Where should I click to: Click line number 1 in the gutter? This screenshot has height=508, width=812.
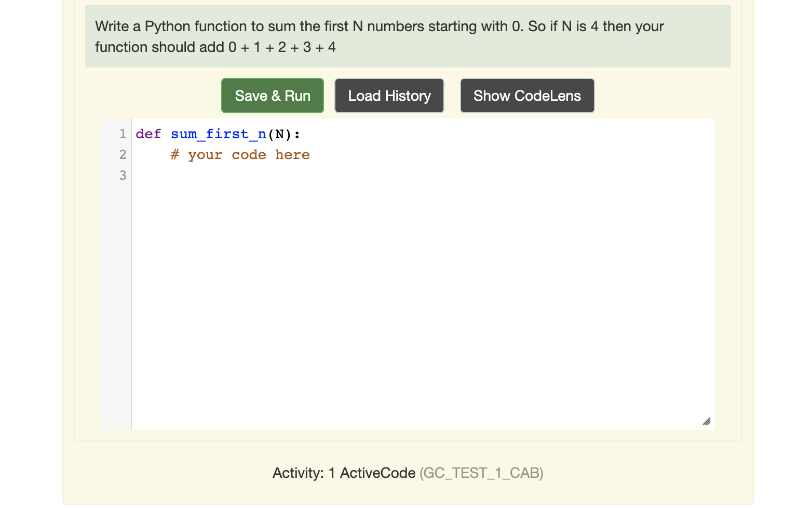click(123, 134)
